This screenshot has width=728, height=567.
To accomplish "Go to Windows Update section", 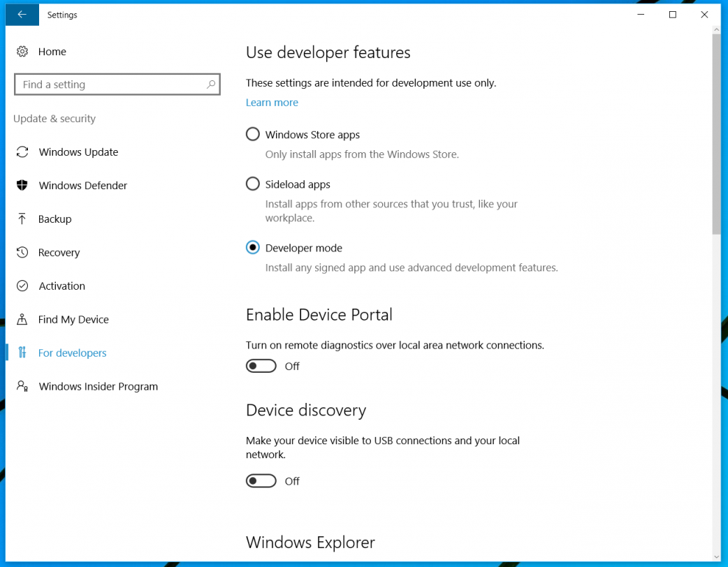I will 78,152.
